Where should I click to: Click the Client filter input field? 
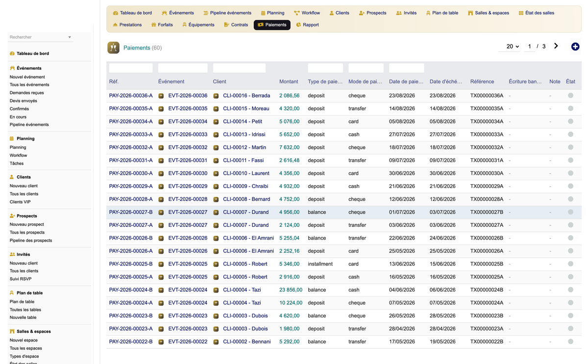pos(239,68)
